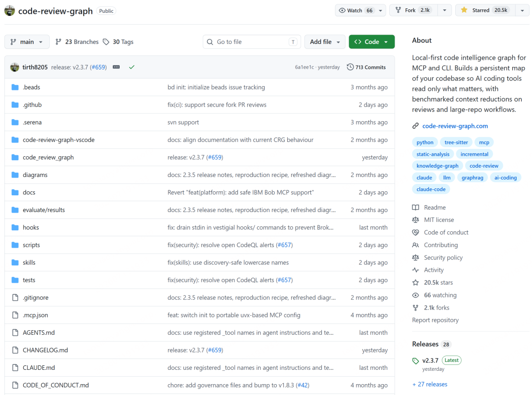The height and width of the screenshot is (395, 532).
Task: Fork the repository using the Fork button
Action: click(x=414, y=10)
